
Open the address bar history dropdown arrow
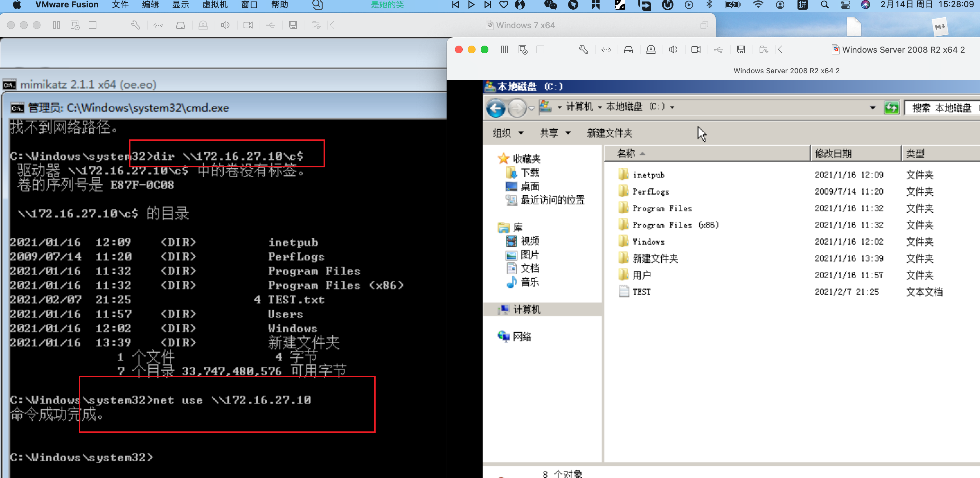tap(872, 108)
